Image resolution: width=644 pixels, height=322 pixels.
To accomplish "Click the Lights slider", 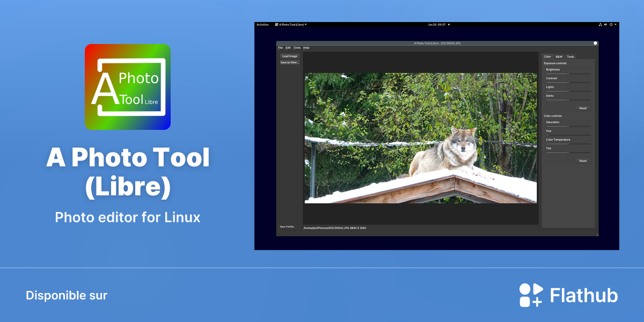I will point(568,91).
